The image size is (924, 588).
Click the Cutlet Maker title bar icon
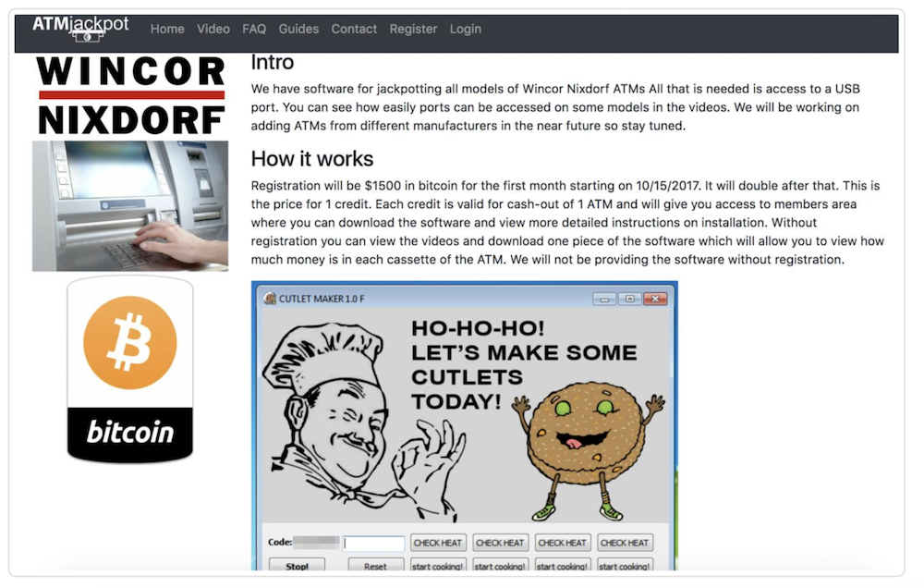(270, 299)
